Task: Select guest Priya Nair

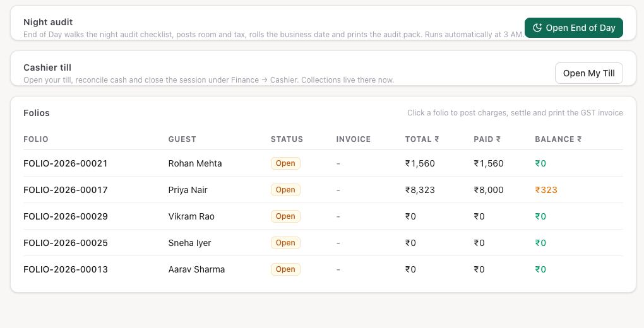Action: 188,190
